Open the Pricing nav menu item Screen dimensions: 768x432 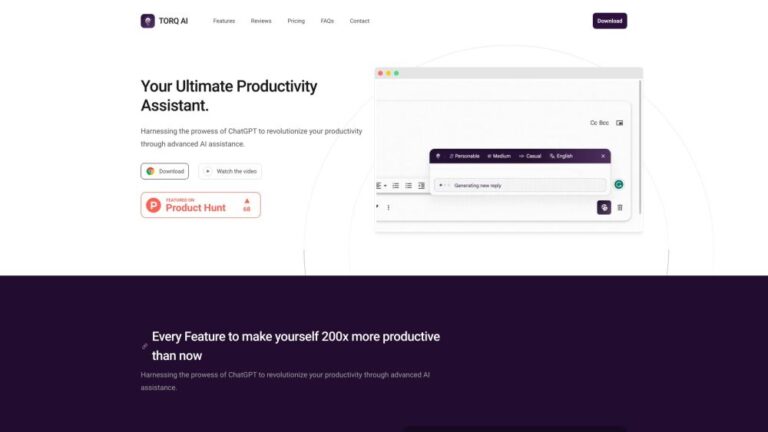[x=296, y=21]
